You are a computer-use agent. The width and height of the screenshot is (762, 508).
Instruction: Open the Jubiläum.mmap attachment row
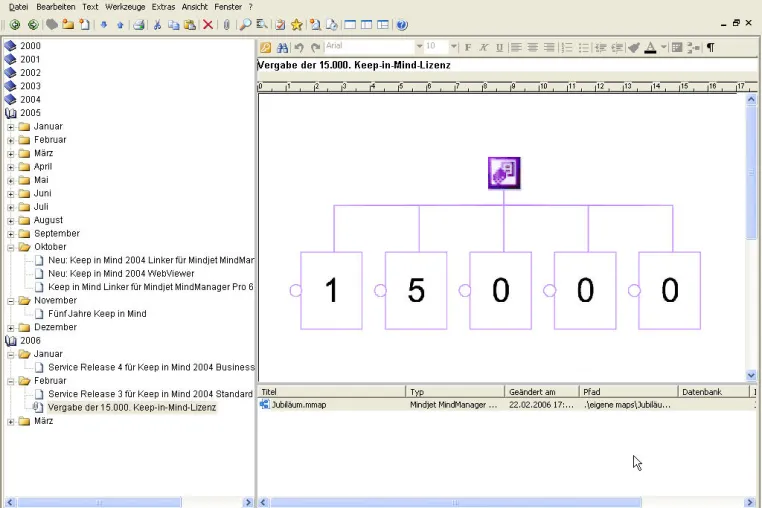tap(507, 405)
